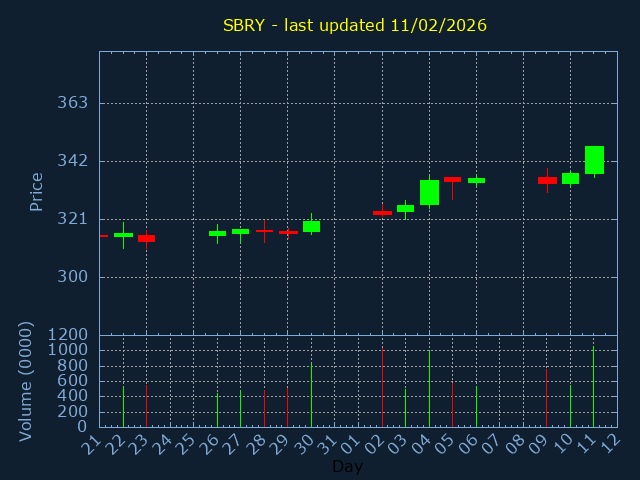Click the green volume bar on day 27
Viewport: 640px width, 480px height.
(240, 409)
